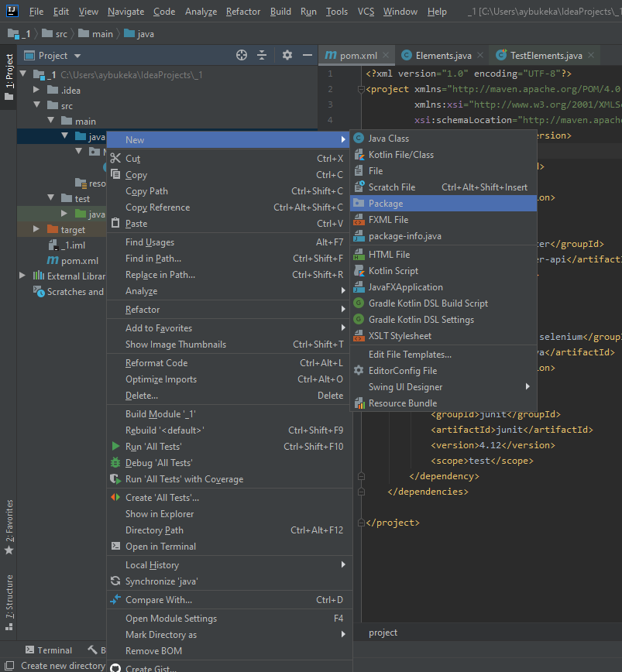Select Gradle Kotlin DSL Build Script
This screenshot has height=672, width=622.
443,303
